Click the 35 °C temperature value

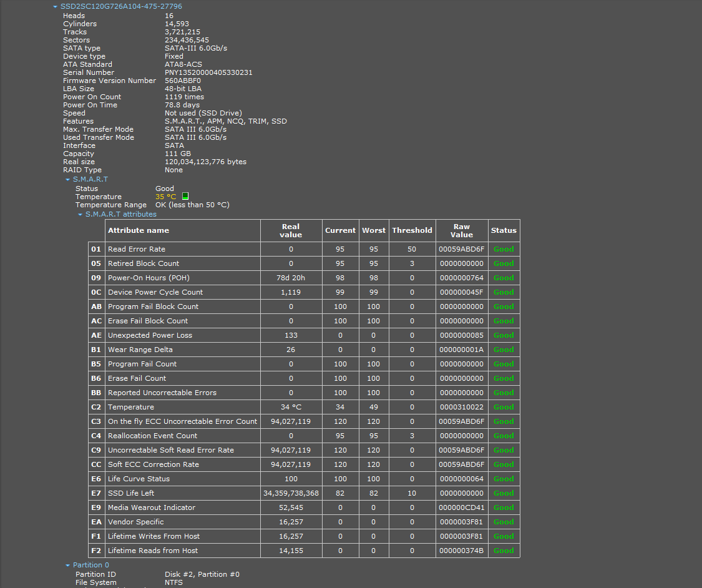(165, 196)
